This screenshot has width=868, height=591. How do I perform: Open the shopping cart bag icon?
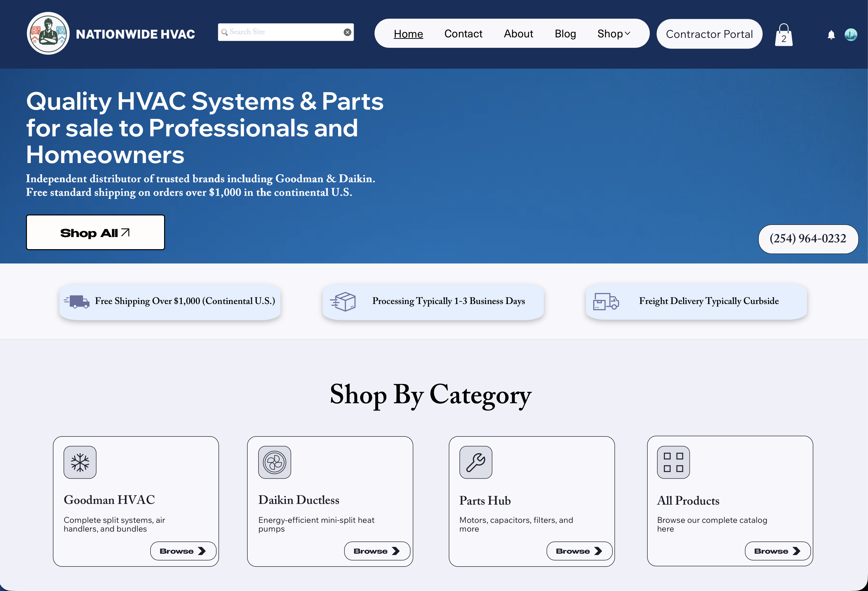coord(784,35)
